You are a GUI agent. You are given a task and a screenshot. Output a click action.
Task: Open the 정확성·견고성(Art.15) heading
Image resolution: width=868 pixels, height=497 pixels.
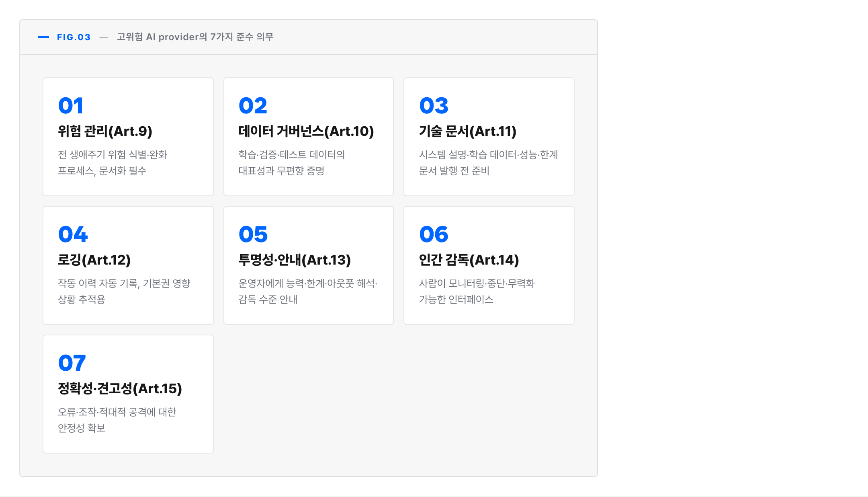click(x=120, y=388)
